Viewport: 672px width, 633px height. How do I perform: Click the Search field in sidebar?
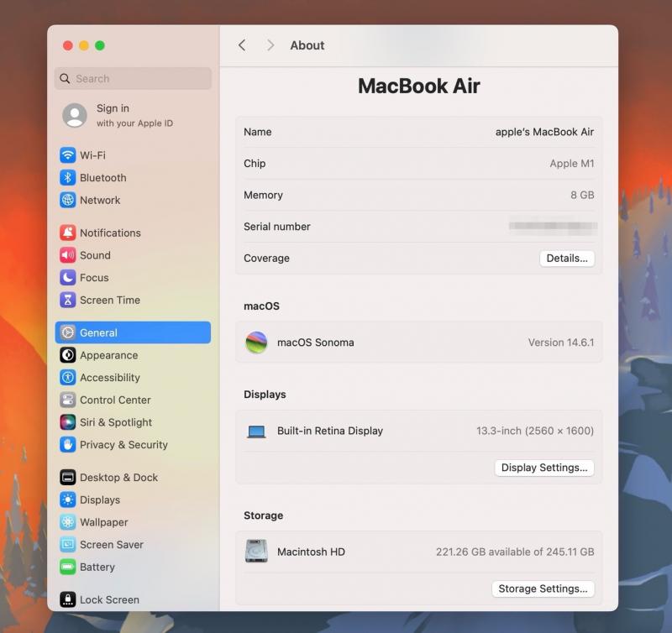coord(133,78)
